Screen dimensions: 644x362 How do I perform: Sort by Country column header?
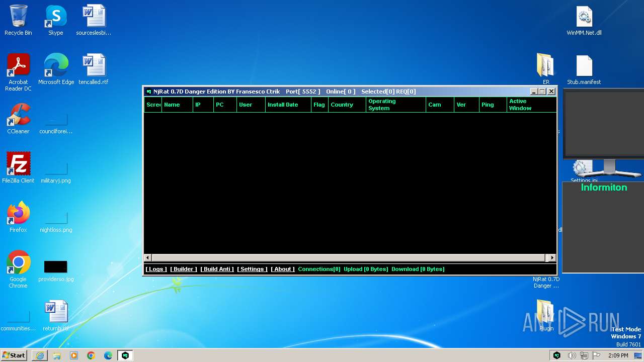347,105
